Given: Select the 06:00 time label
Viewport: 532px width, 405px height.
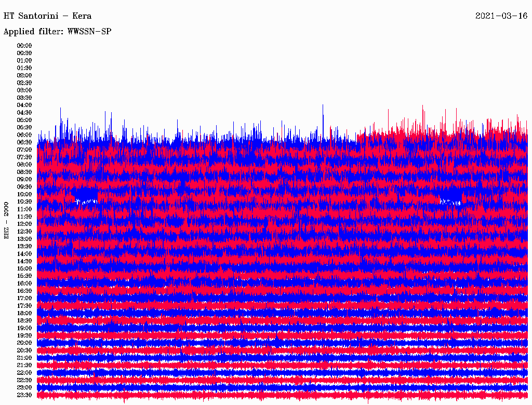Looking at the screenshot, I should [24, 134].
